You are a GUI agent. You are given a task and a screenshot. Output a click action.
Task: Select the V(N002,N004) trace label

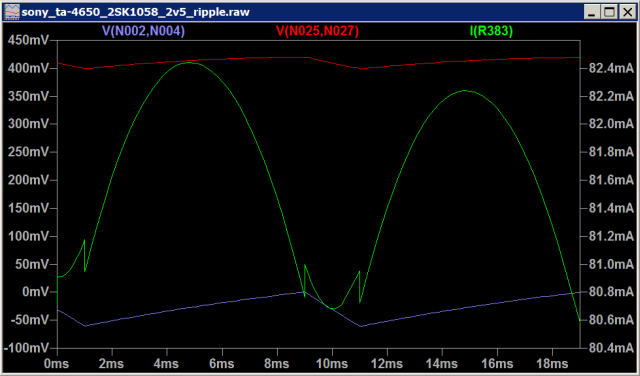click(x=144, y=31)
